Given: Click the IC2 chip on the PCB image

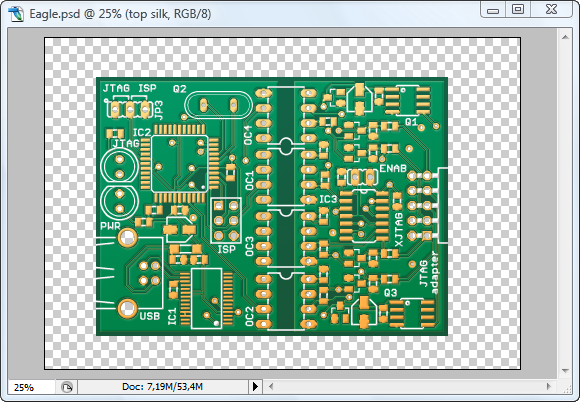Looking at the screenshot, I should click(179, 163).
